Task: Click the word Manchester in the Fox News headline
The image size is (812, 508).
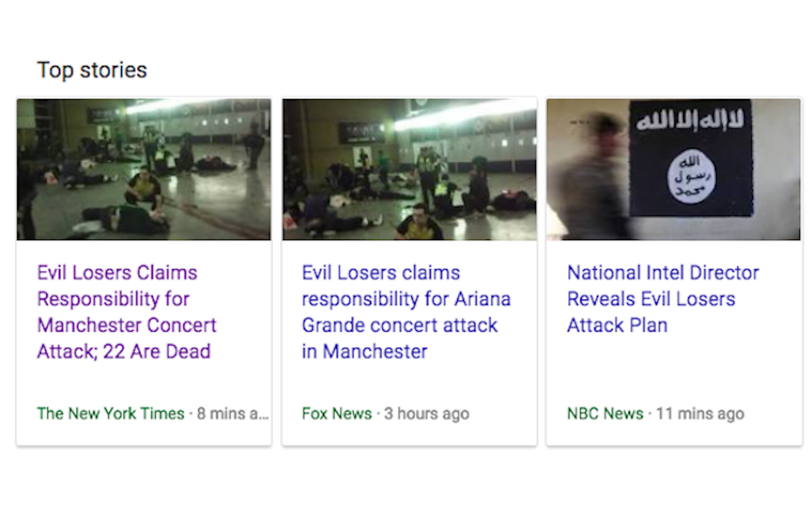Action: (x=375, y=351)
